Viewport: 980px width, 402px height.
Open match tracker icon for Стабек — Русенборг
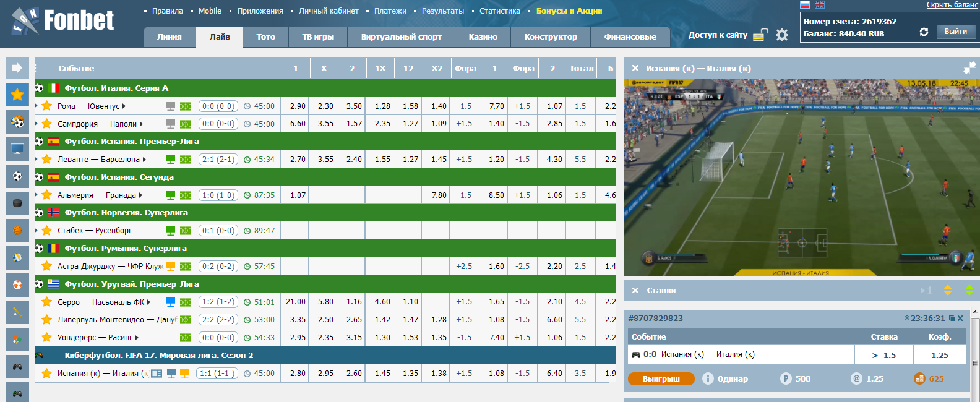[x=186, y=231]
